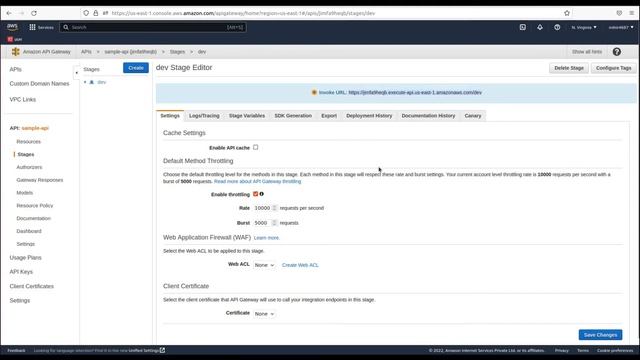
Task: Open Resources under sample-api
Action: 29,142
